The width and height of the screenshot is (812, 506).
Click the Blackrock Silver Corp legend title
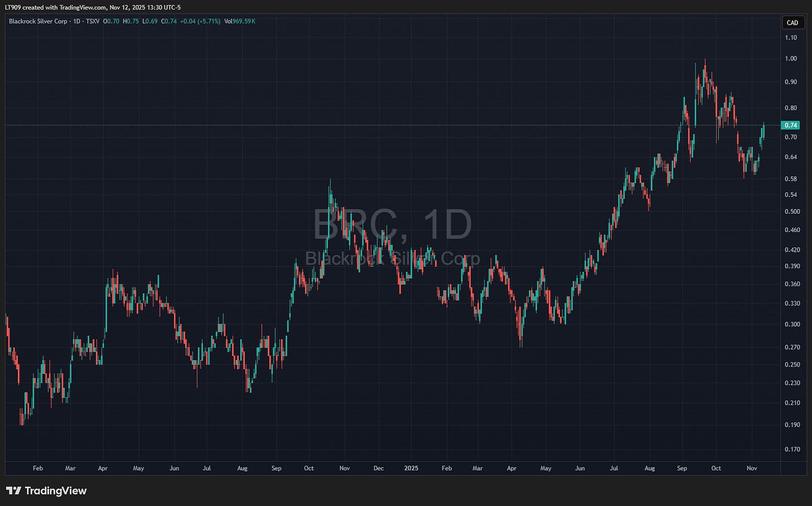point(38,21)
